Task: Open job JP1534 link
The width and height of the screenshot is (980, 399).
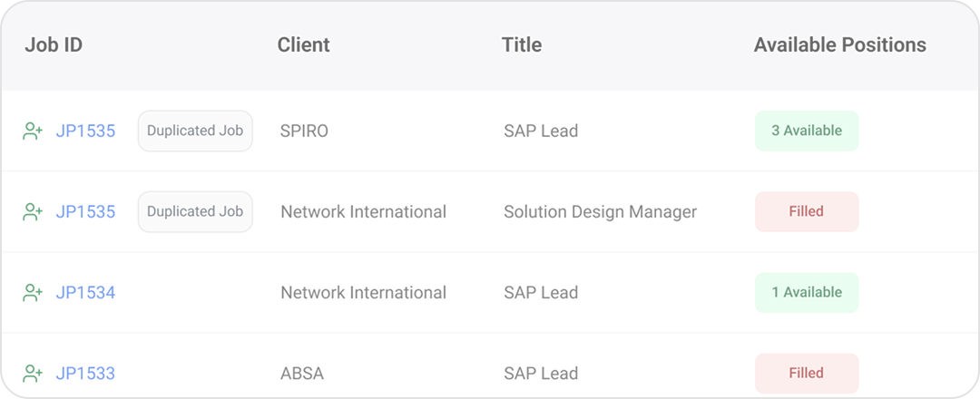Action: 85,293
